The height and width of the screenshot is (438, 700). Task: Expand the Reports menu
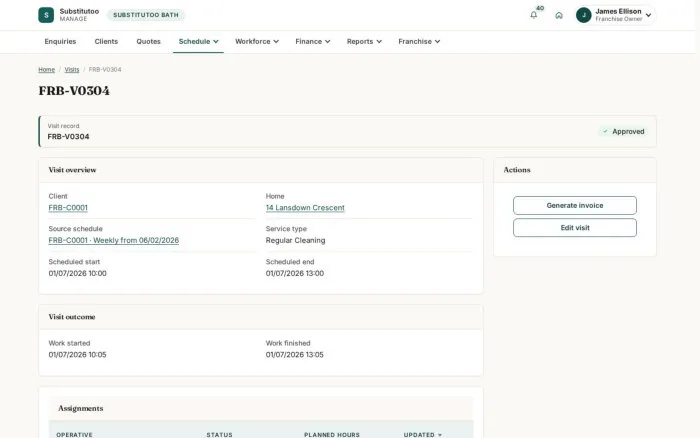[x=364, y=42]
